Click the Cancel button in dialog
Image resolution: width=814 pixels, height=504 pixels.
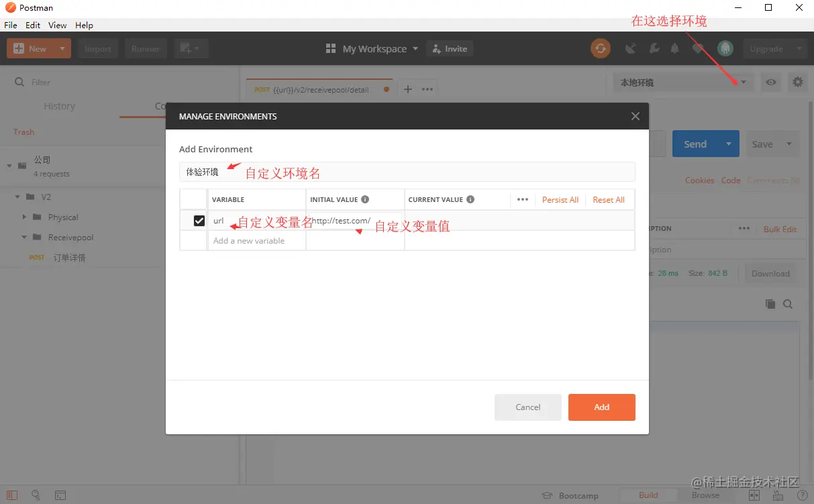tap(528, 407)
